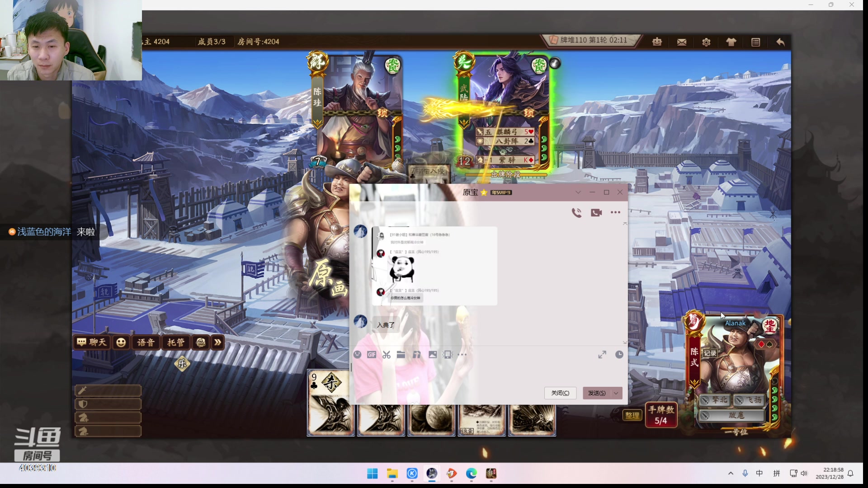This screenshot has width=868, height=488.
Task: Open the robot assistant icon in game top bar
Action: pyautogui.click(x=657, y=42)
